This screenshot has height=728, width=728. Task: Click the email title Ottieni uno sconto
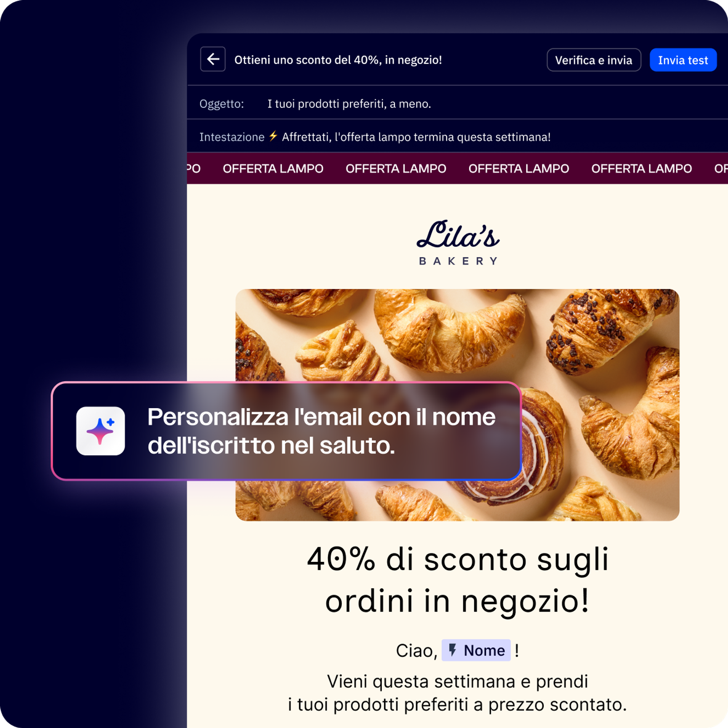tap(338, 60)
